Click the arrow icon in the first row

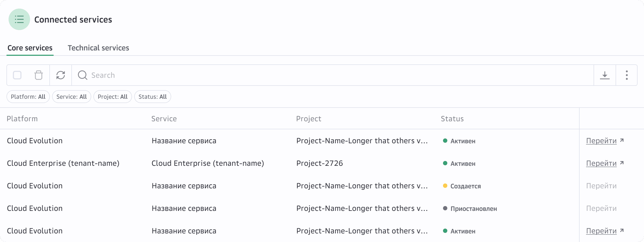tap(622, 140)
